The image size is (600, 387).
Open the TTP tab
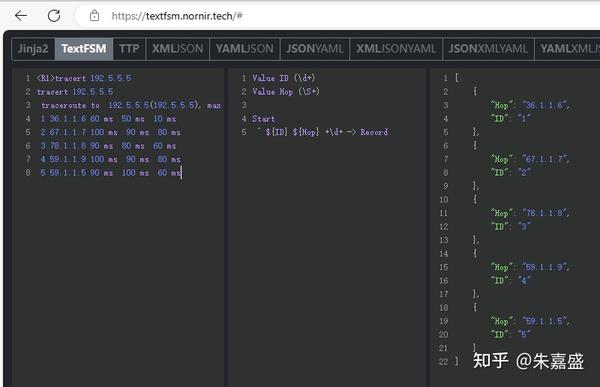[x=129, y=49]
